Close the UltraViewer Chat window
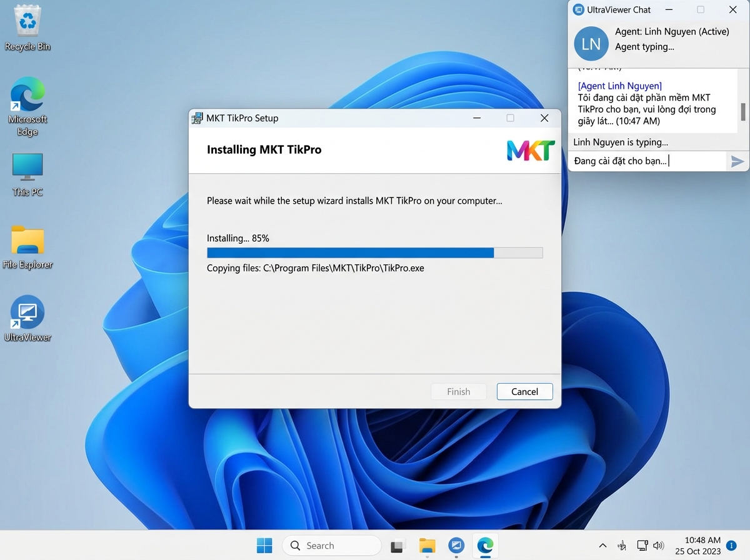Viewport: 750px width, 560px height. coord(733,10)
